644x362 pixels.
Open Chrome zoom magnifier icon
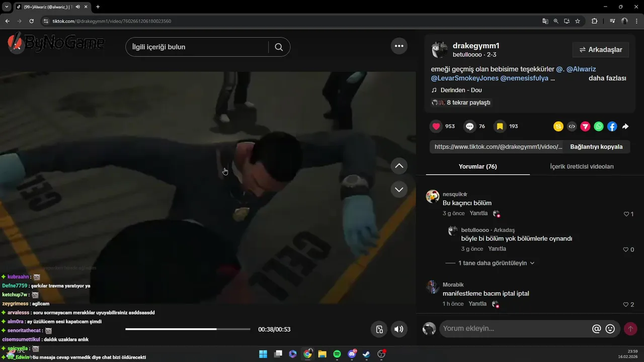[556, 21]
